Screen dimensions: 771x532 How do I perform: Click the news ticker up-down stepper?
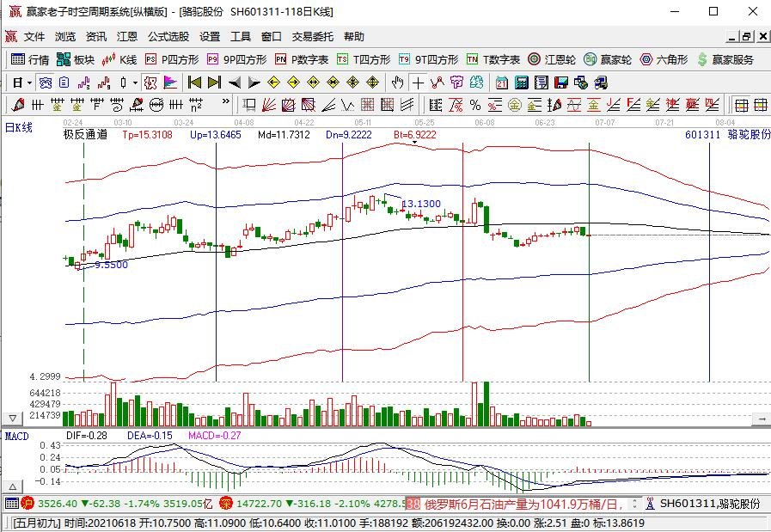[x=634, y=504]
